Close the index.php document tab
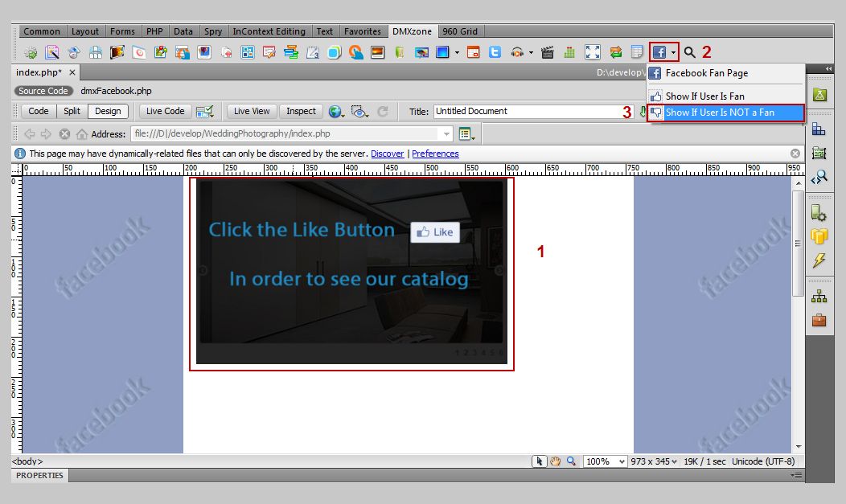 point(72,72)
